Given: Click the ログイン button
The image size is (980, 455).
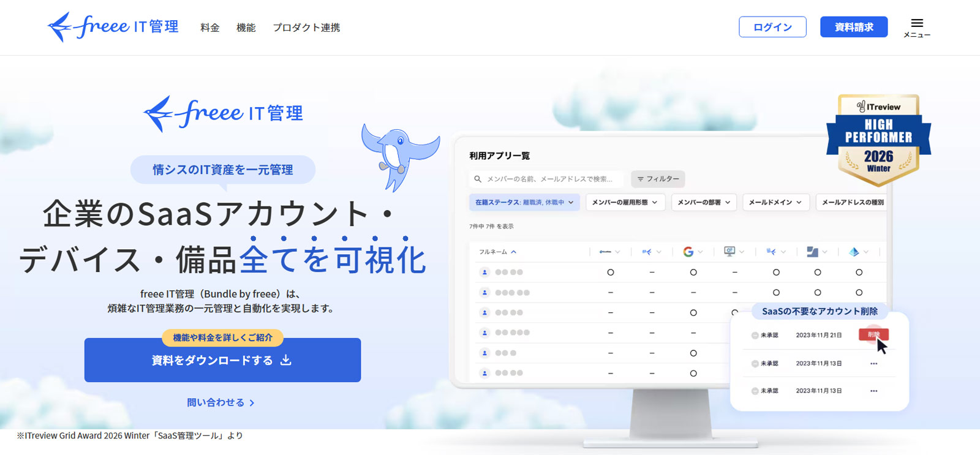Looking at the screenshot, I should tap(772, 27).
